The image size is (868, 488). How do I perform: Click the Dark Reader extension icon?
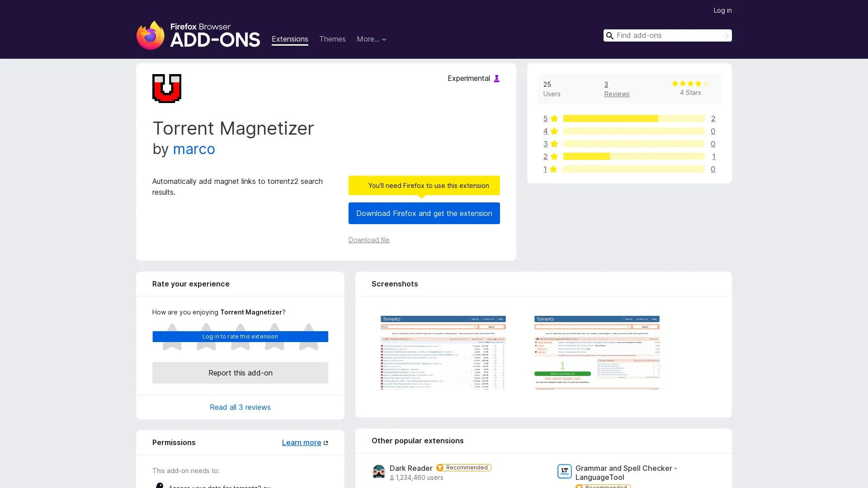tap(379, 471)
